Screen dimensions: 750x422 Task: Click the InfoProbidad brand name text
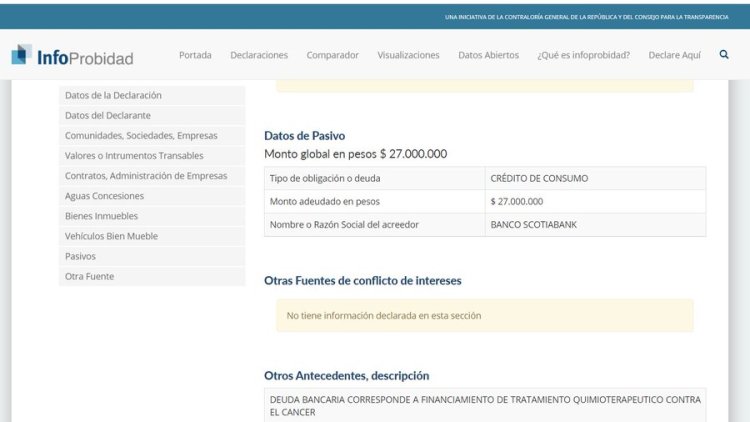coord(85,58)
